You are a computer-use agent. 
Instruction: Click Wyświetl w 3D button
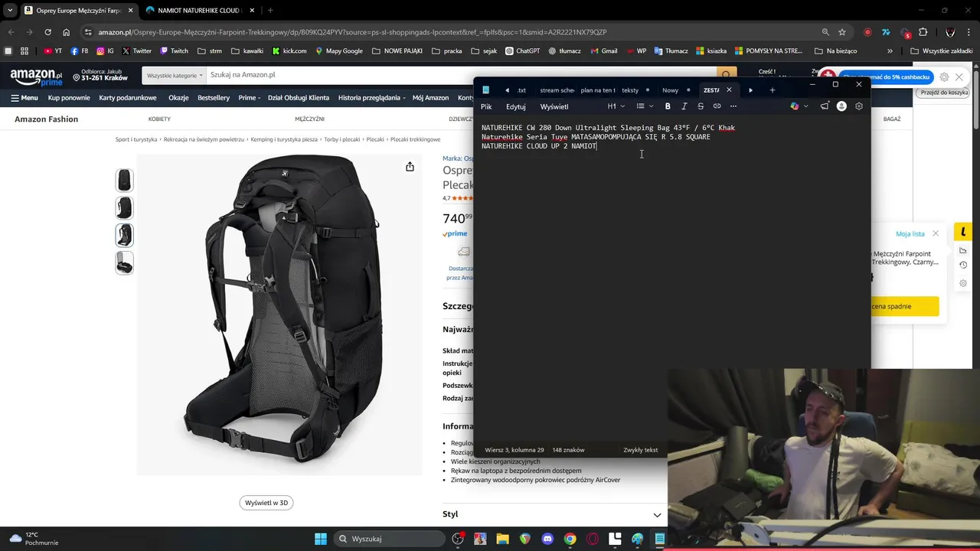tap(266, 503)
